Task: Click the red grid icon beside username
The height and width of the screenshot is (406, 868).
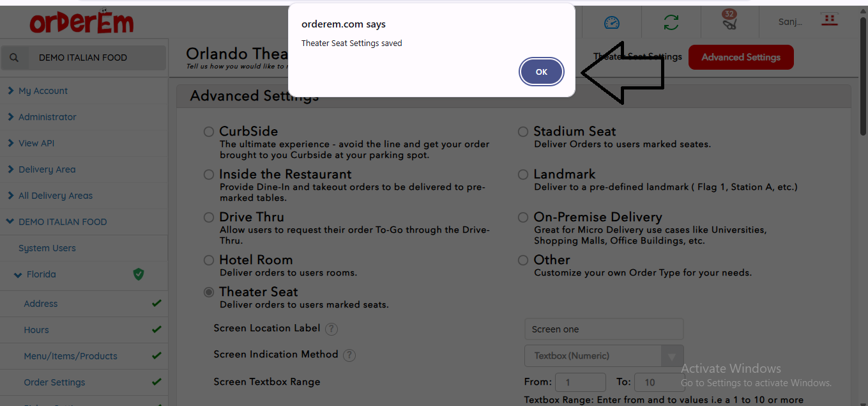Action: click(x=830, y=20)
